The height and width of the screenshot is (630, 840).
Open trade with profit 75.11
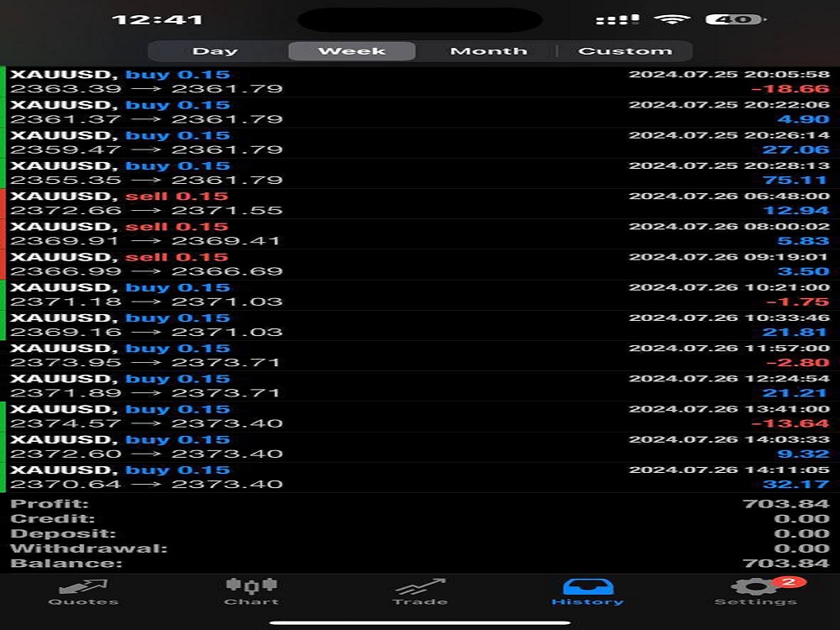(x=420, y=173)
